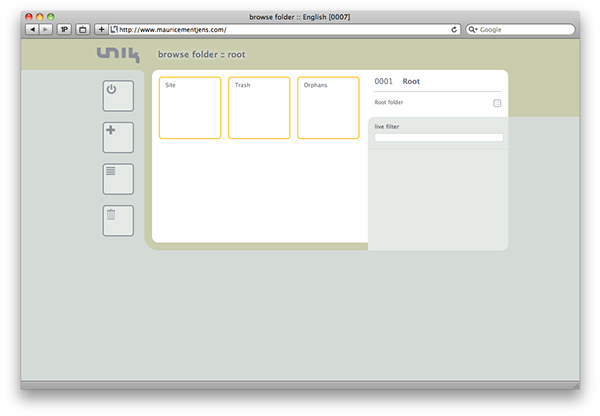Close the browser window with red button

click(x=29, y=17)
